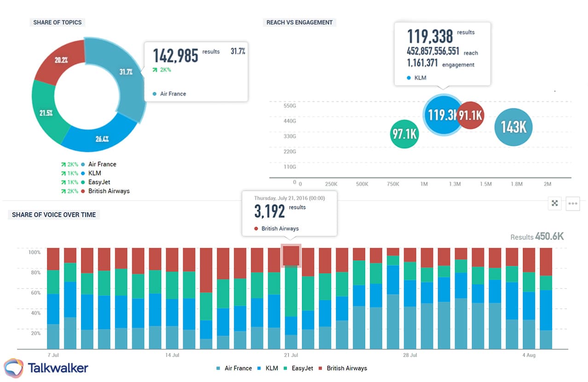Select the blue KLM dot in the reach tooltip

tap(410, 78)
